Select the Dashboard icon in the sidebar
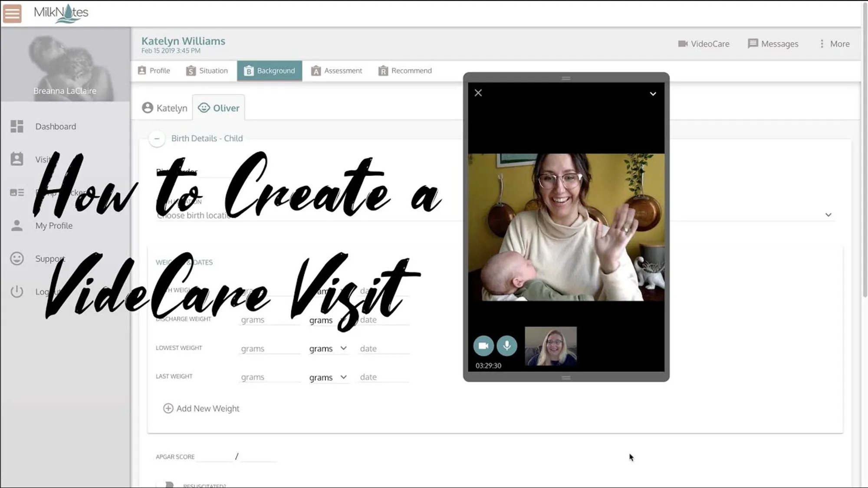This screenshot has height=488, width=868. (17, 126)
